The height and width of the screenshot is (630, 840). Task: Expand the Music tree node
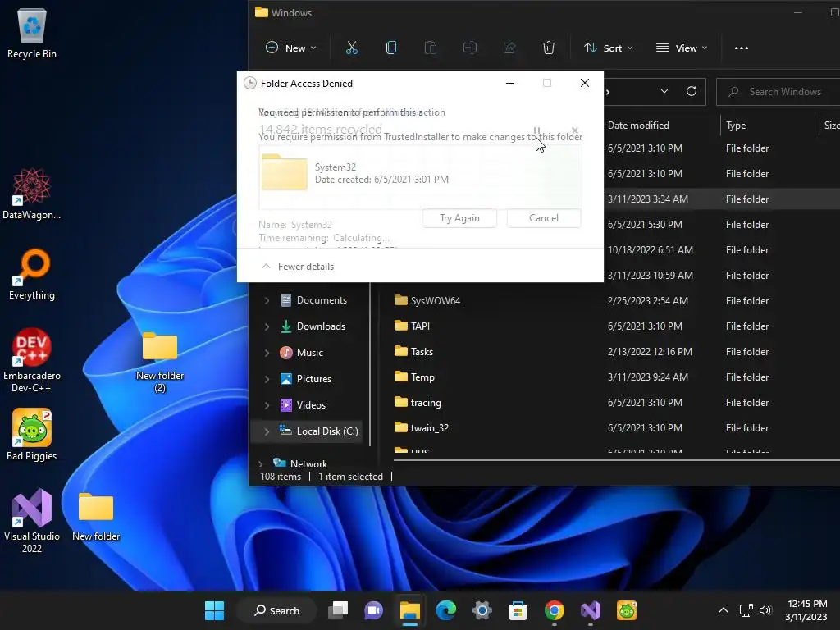pyautogui.click(x=267, y=353)
